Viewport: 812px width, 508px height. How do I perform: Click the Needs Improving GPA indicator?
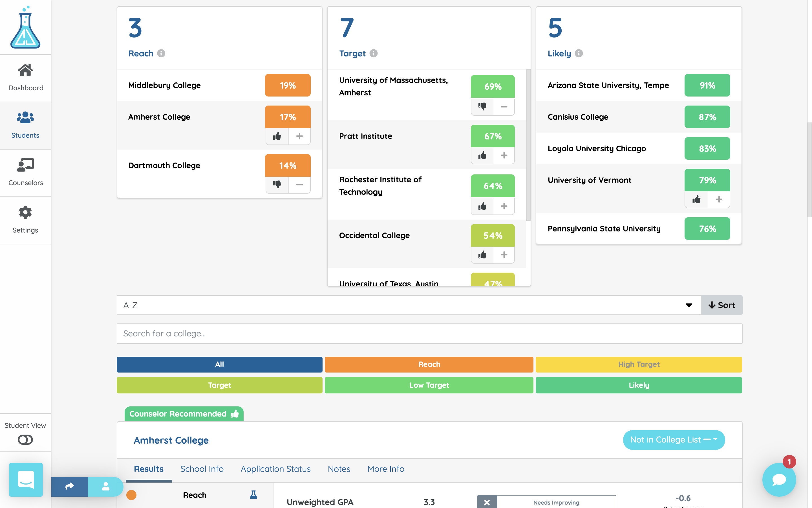point(556,502)
